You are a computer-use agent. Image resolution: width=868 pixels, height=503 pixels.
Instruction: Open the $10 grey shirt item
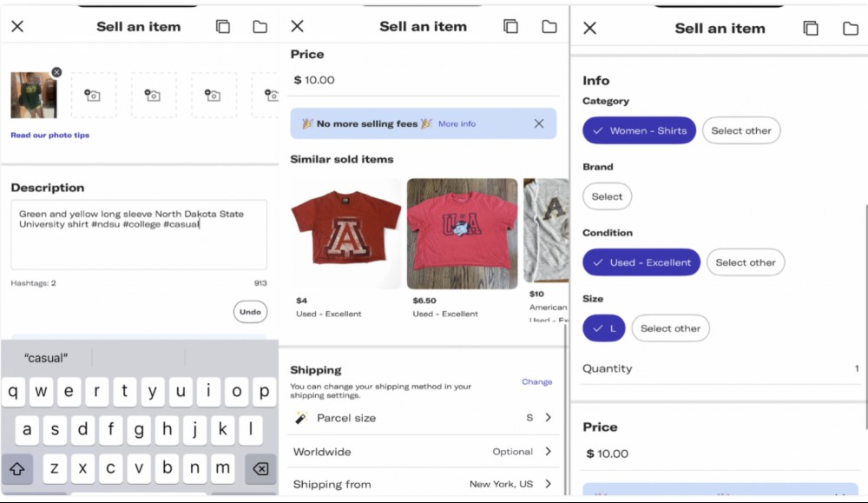pos(546,230)
